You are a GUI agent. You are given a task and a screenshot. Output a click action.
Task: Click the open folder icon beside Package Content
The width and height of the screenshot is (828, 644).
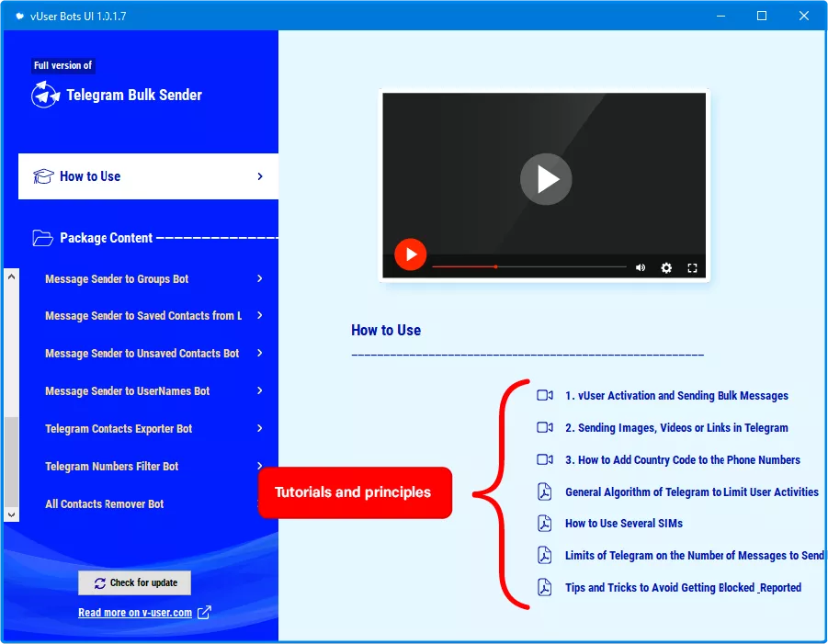43,238
